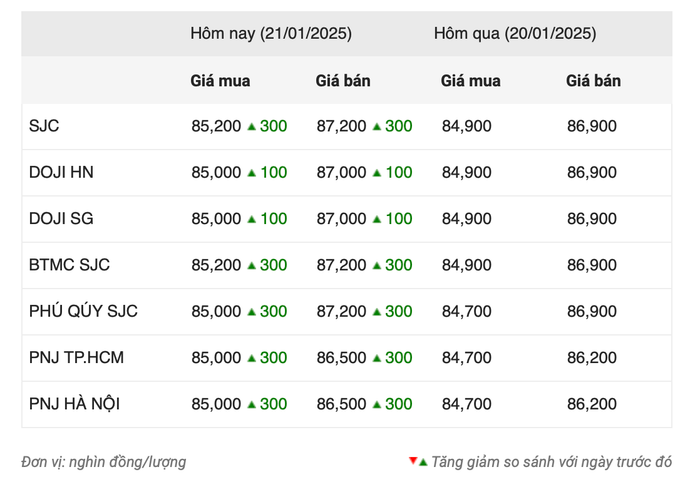Select the Hôm qua (20/01/2025) column header

tap(515, 33)
